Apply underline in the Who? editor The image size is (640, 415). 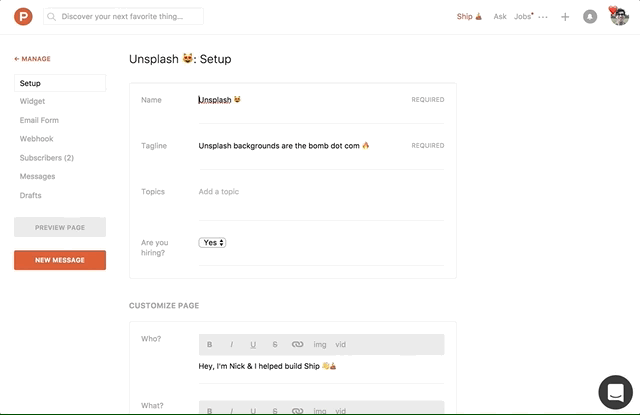pyautogui.click(x=253, y=344)
